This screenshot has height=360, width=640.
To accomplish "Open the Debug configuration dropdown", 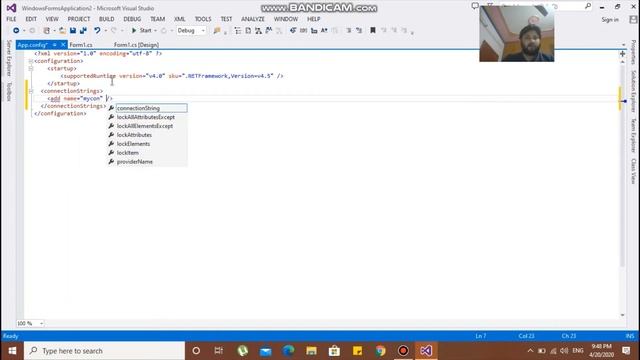I will (x=191, y=31).
